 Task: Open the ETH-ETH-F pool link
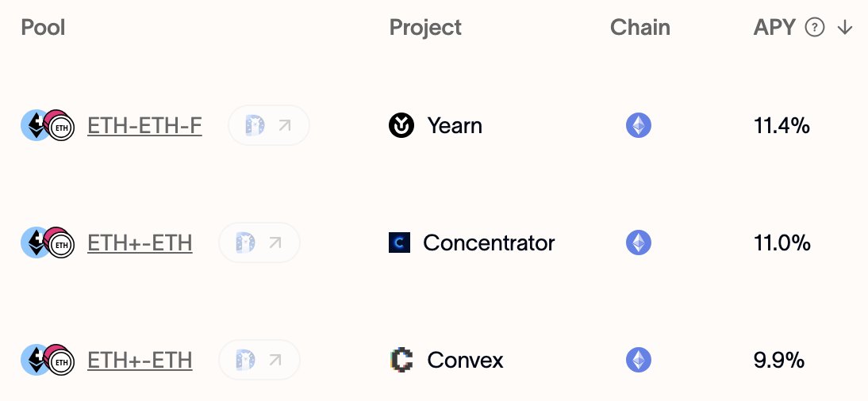click(144, 126)
